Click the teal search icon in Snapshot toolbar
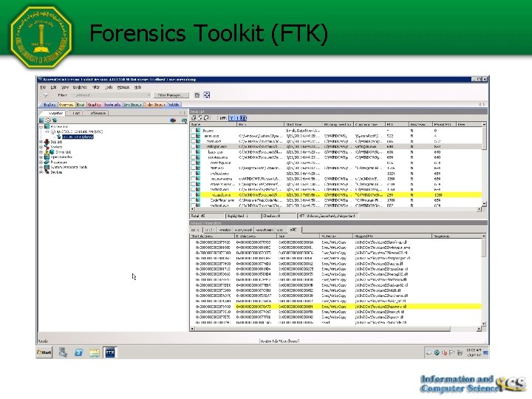532x399 pixels. click(184, 120)
